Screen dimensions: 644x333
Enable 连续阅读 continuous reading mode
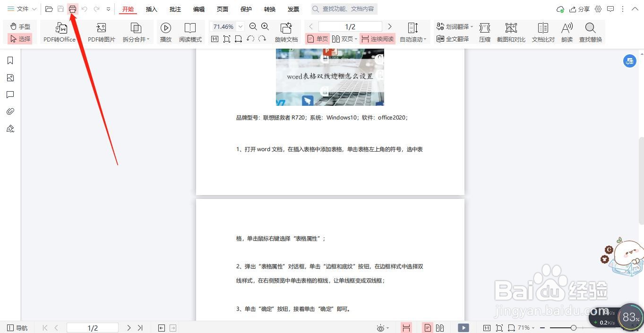(376, 39)
